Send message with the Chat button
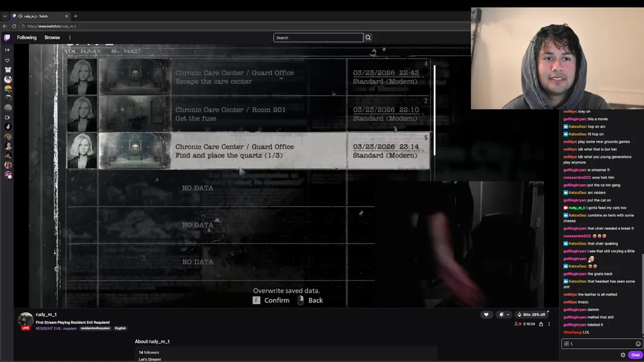Screen dimensions: 644x362 pyautogui.click(x=635, y=355)
